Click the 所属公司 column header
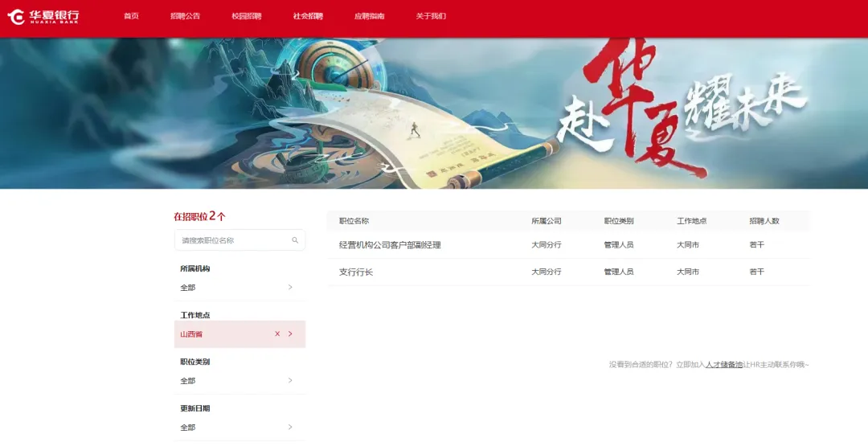 coord(547,221)
